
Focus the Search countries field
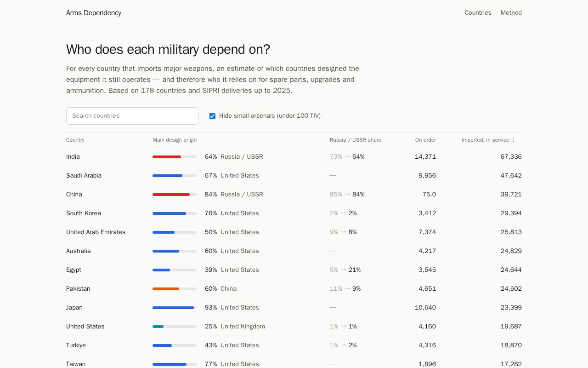(x=132, y=116)
